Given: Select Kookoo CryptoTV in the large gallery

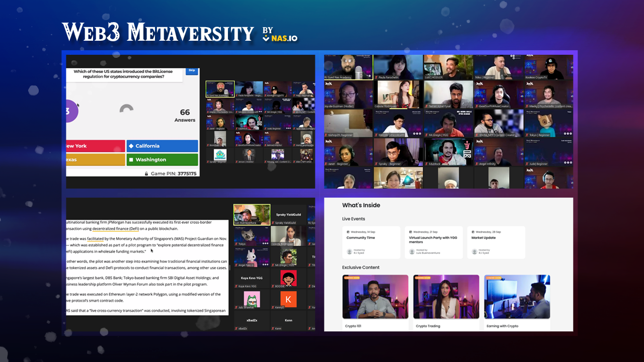Looking at the screenshot, I should pos(549,67).
